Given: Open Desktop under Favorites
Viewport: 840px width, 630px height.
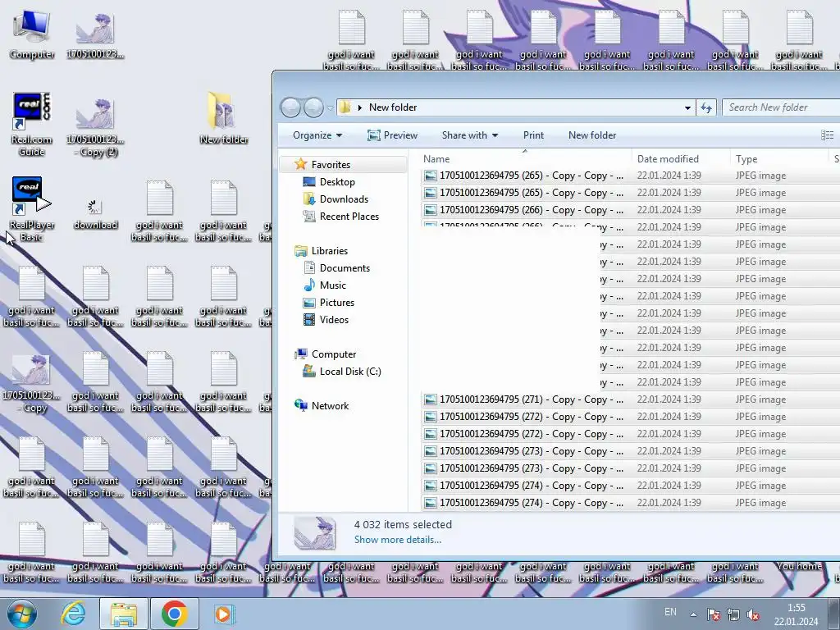Looking at the screenshot, I should tap(337, 181).
